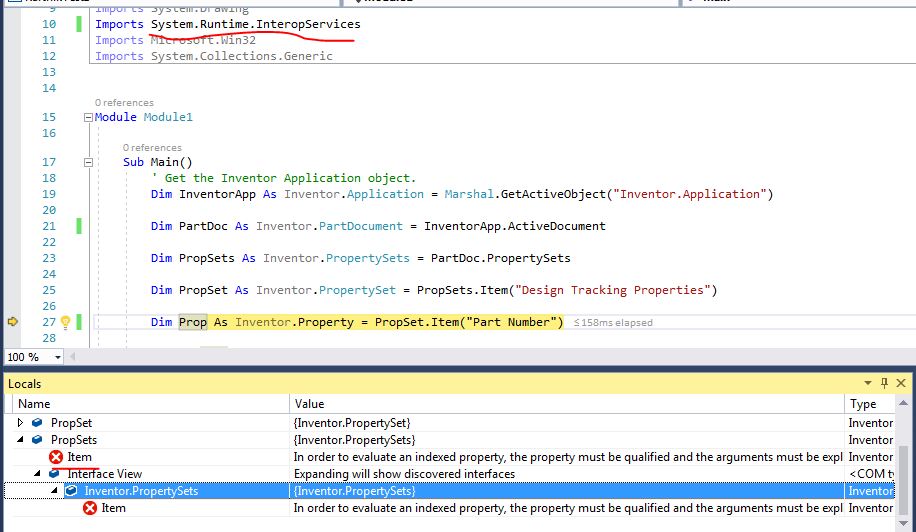Click "Expanding will show discovered interfaces" value
The width and height of the screenshot is (916, 532).
[x=404, y=474]
